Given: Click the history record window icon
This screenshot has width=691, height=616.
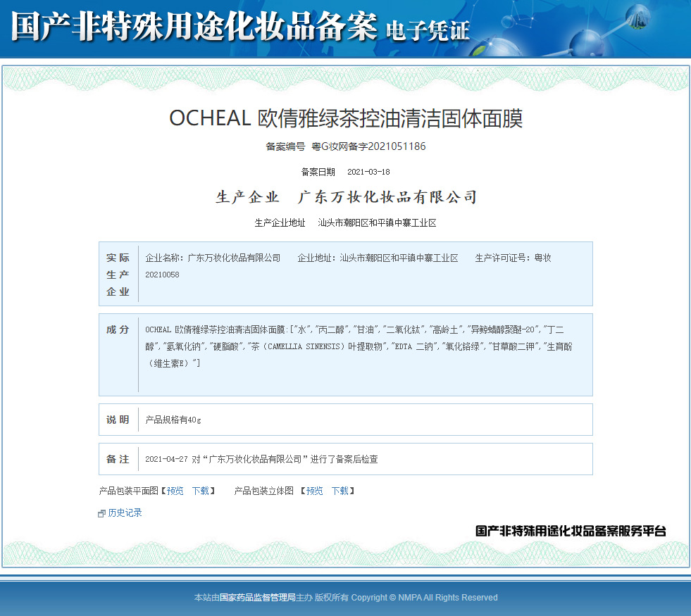Looking at the screenshot, I should [x=101, y=513].
